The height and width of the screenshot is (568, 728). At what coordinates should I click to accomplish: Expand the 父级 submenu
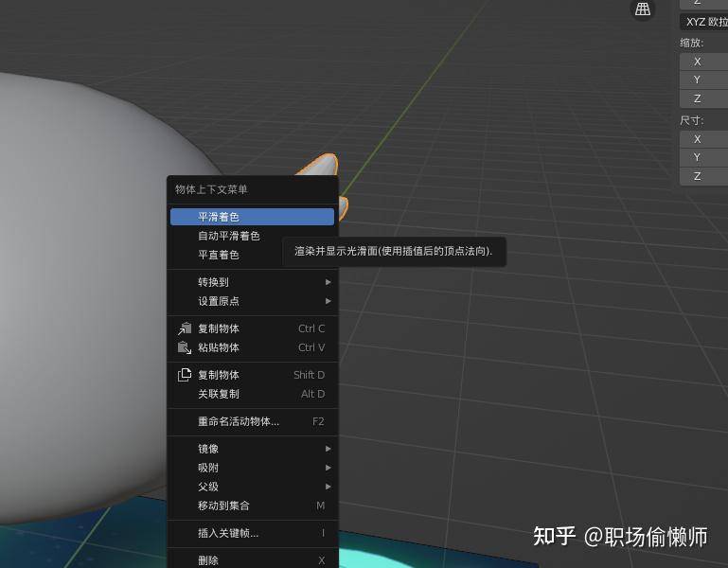(252, 487)
